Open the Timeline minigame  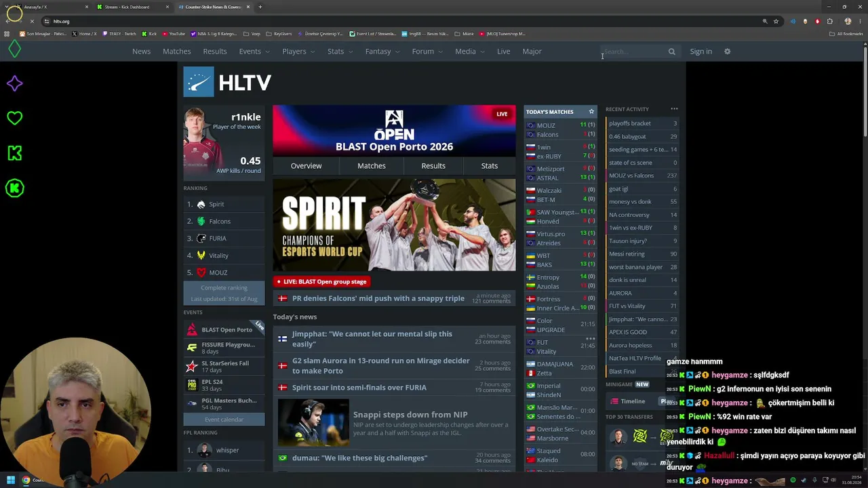[x=633, y=401]
